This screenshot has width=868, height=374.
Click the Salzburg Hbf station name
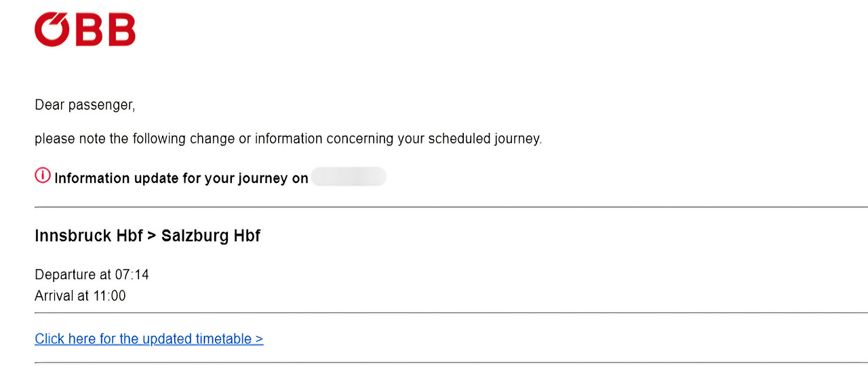coord(211,236)
